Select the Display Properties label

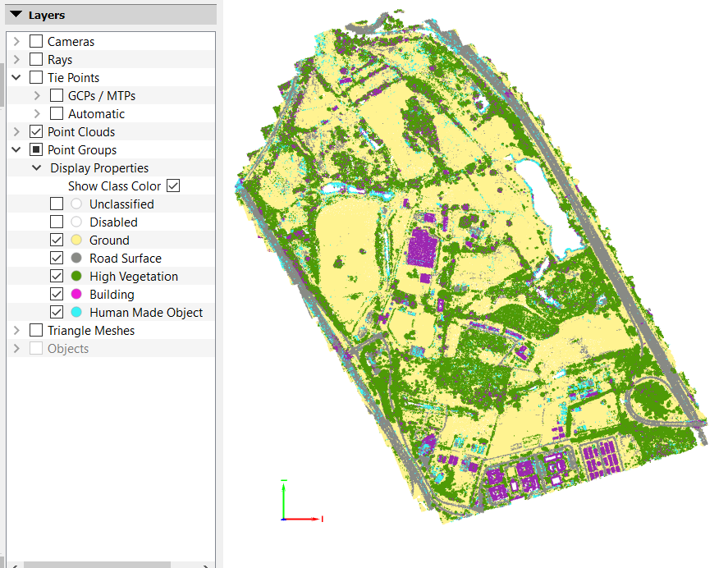[99, 168]
